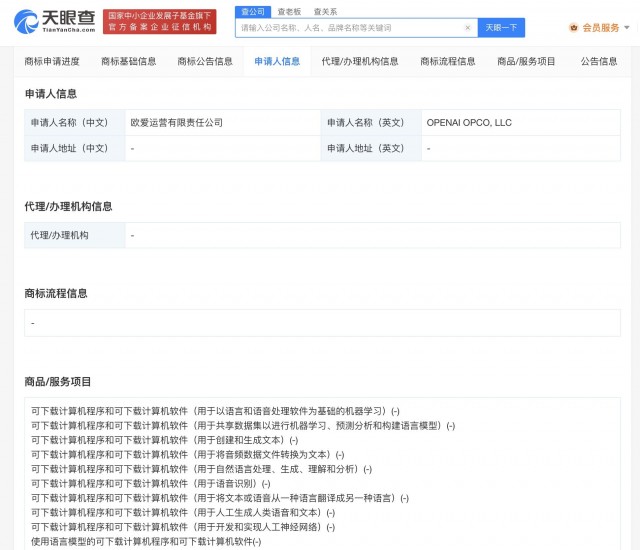Click the item 用于语音识别
The width and height of the screenshot is (640, 550).
[x=151, y=484]
